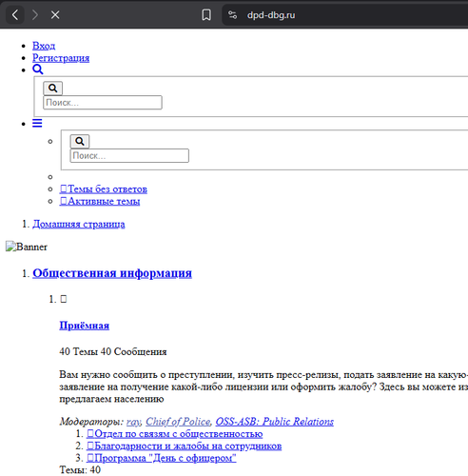Open Активные темы link
Viewport: 468px width, 476px height.
click(100, 201)
